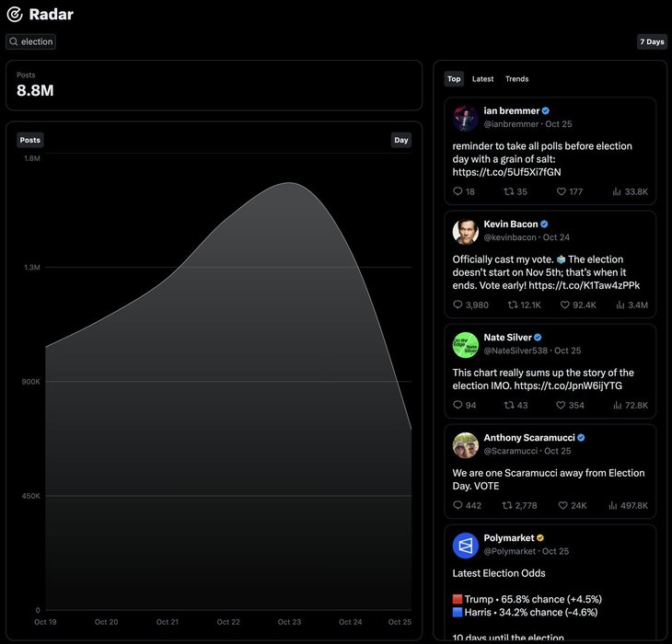Select the Top tab
This screenshot has width=672, height=644.
click(454, 79)
